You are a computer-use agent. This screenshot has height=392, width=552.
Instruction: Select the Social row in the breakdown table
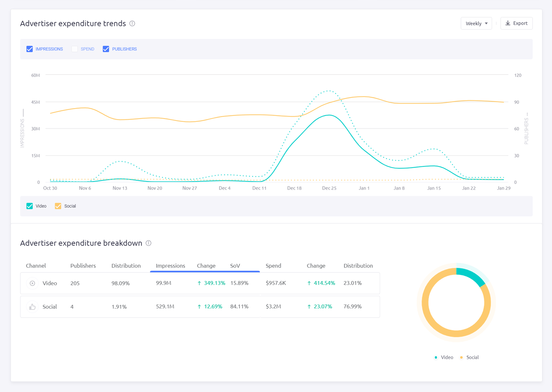[x=197, y=306]
